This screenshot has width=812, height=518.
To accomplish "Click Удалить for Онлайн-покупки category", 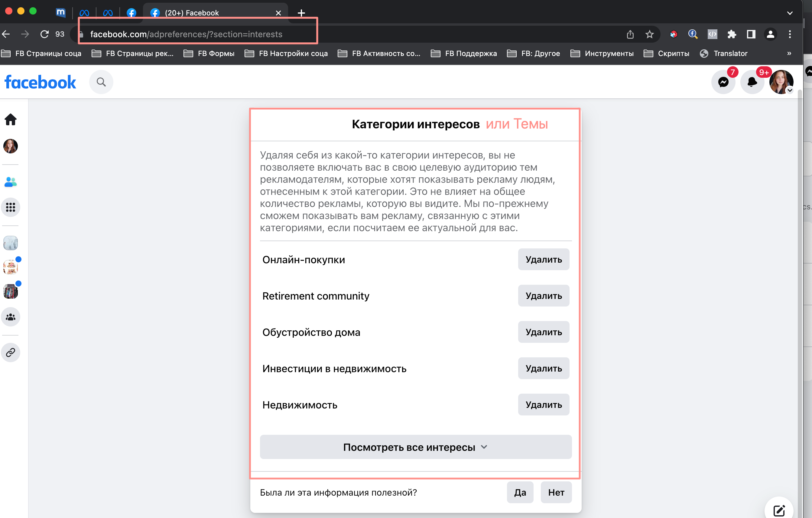I will pyautogui.click(x=542, y=260).
